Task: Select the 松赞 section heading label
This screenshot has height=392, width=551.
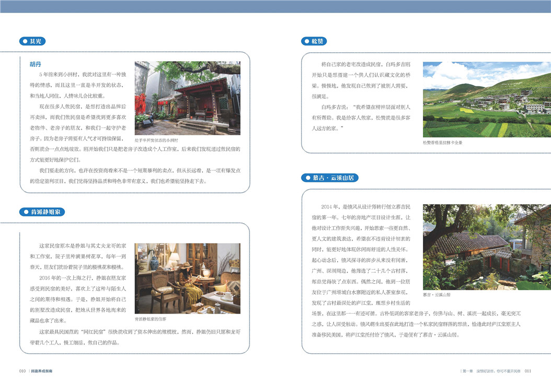Action: pyautogui.click(x=317, y=41)
